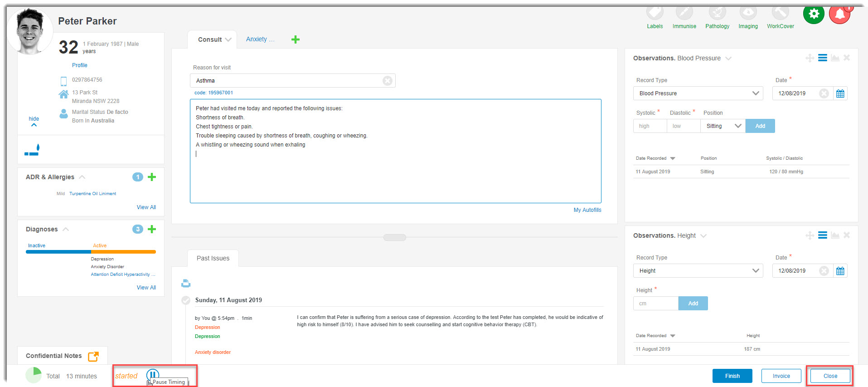This screenshot has width=868, height=387.
Task: Sort Blood Pressure by Date Recorded
Action: 655,158
